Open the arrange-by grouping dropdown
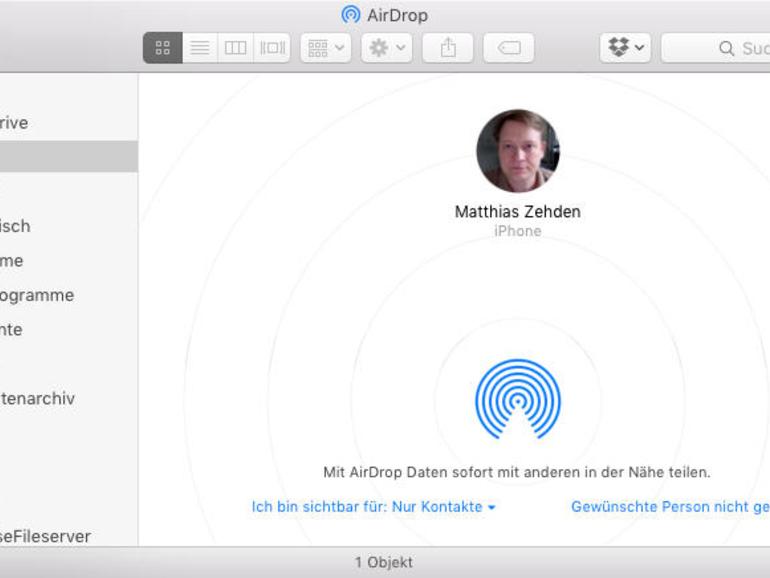This screenshot has height=578, width=770. point(326,48)
